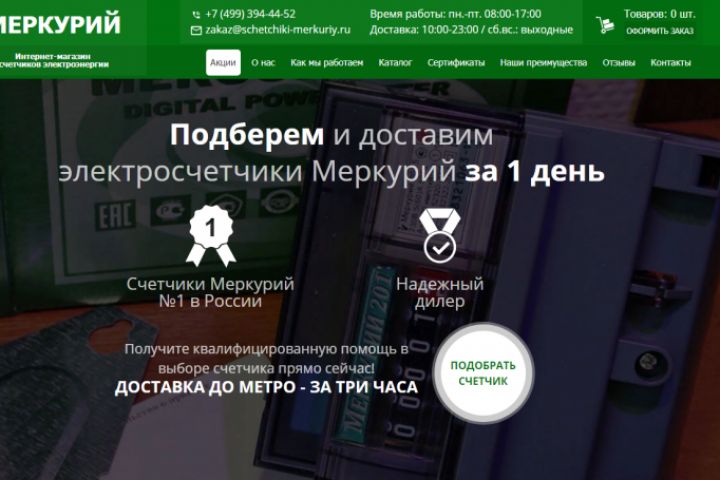The height and width of the screenshot is (480, 720).
Task: Click the Получите квалифицированную помощь paragraph
Action: point(266,358)
